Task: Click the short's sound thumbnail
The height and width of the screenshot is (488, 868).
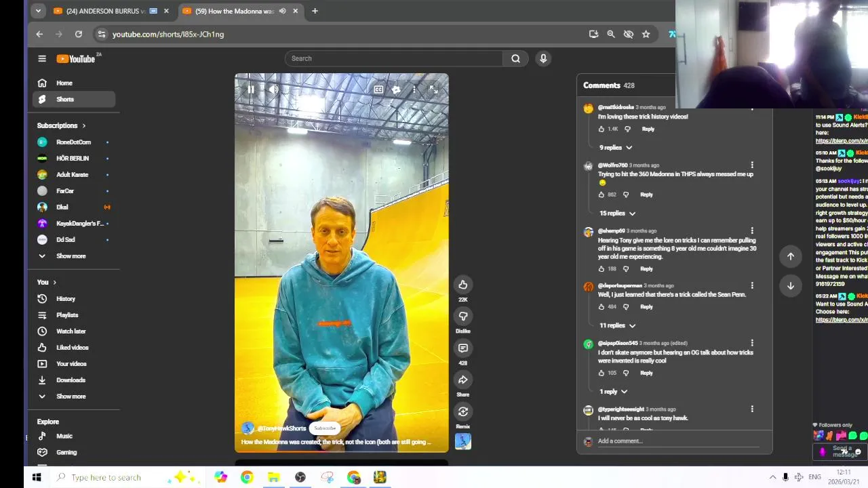Action: click(x=463, y=442)
